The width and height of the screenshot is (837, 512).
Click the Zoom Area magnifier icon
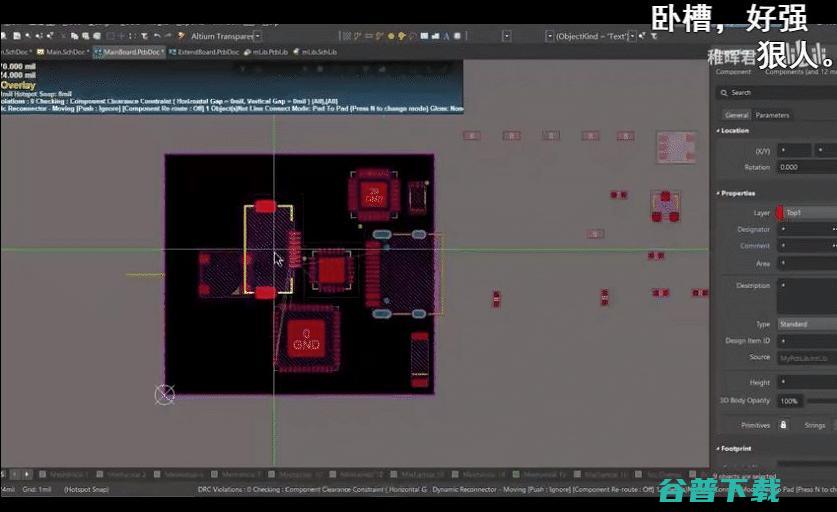tap(28, 36)
